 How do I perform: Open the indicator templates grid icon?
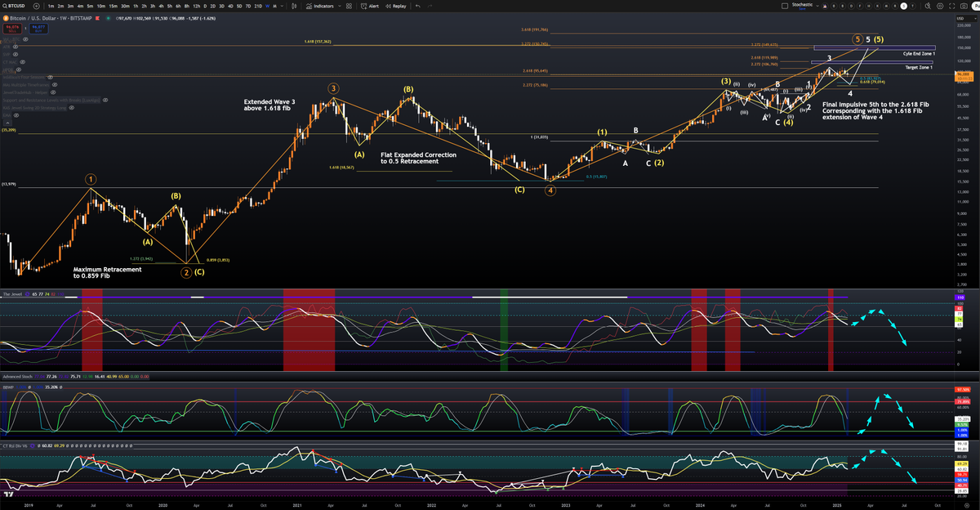(x=349, y=6)
